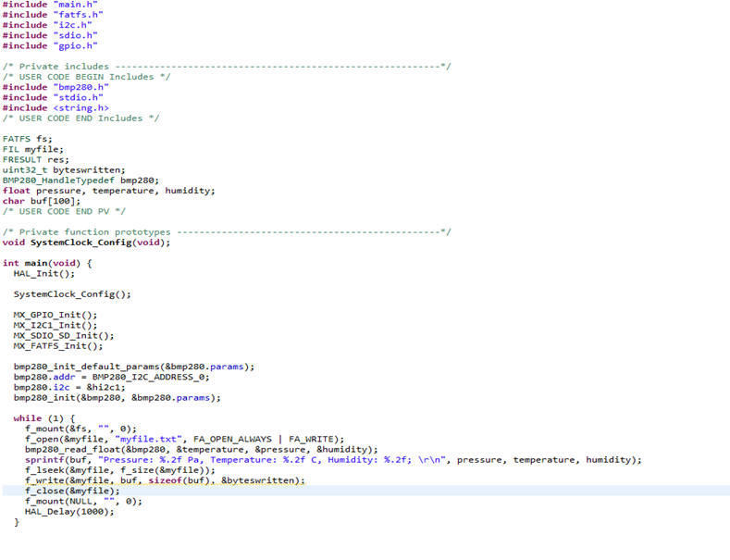Screen dimensions: 730x560
Task: Click the MX_GPIO_Init(); line
Action: (56, 315)
